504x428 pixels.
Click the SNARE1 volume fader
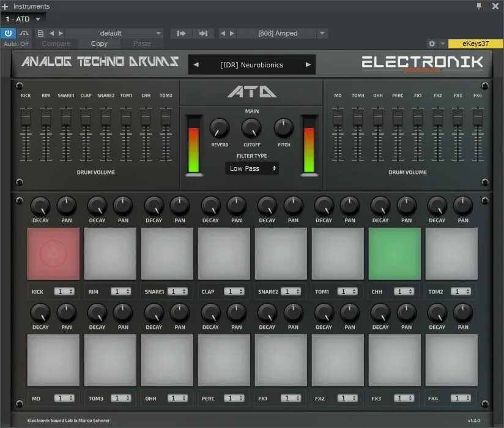[x=66, y=117]
